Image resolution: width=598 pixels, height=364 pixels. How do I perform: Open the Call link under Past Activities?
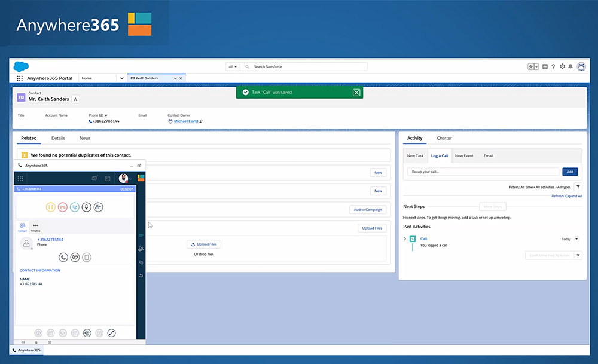423,239
